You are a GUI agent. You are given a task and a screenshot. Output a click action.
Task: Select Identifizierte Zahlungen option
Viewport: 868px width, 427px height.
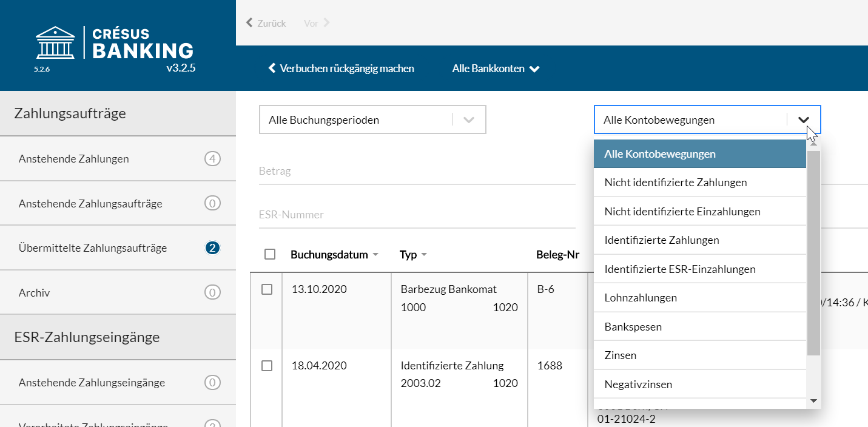click(700, 240)
